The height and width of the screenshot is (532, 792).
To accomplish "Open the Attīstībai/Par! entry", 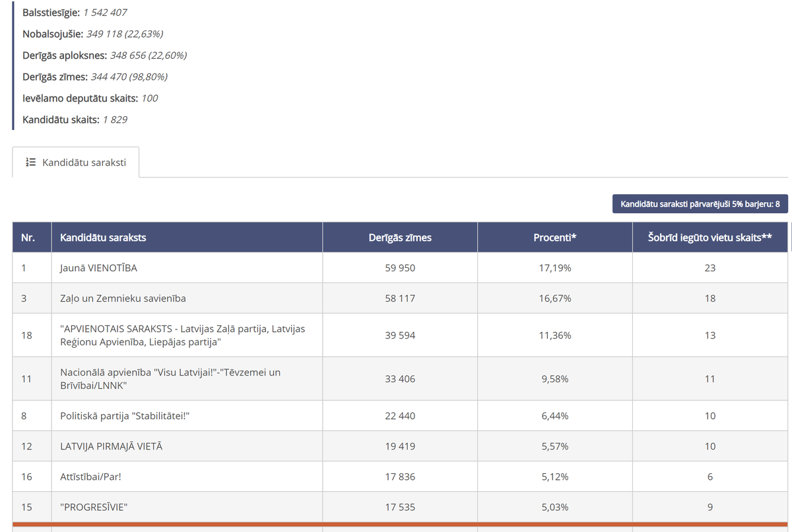I will coord(91,477).
